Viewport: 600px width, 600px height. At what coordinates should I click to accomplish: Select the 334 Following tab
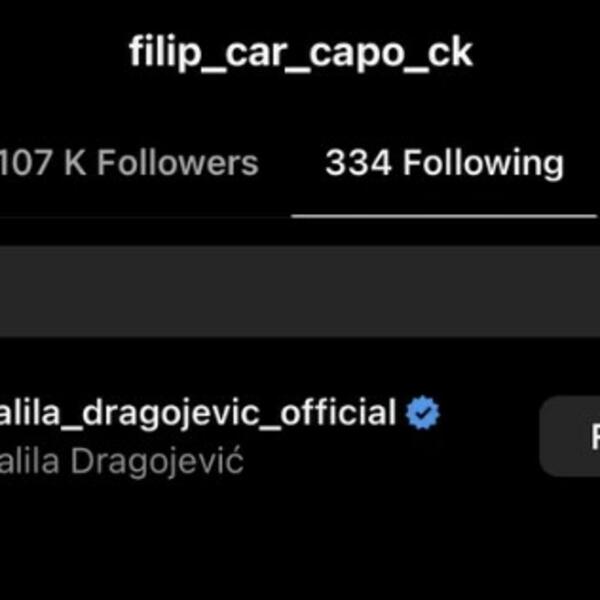tap(444, 163)
